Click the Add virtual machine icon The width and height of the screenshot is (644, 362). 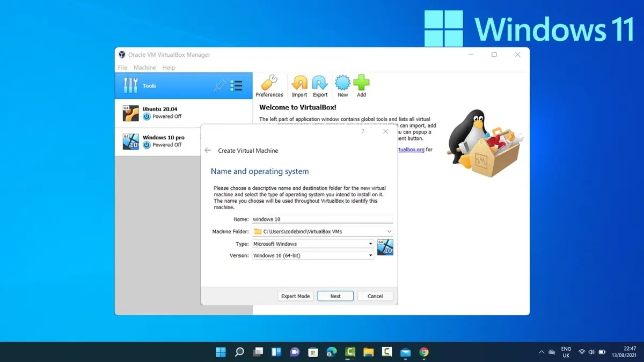tap(361, 83)
